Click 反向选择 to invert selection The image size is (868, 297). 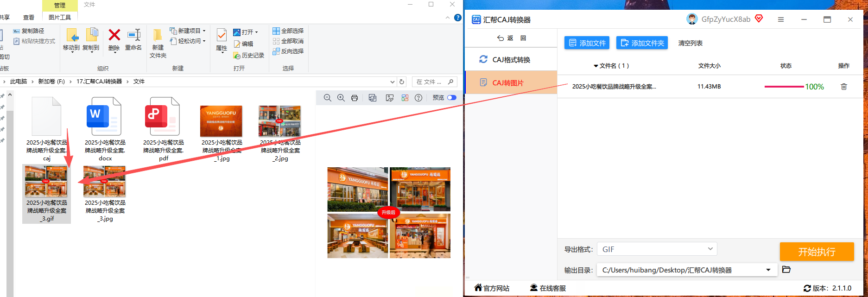tap(288, 51)
